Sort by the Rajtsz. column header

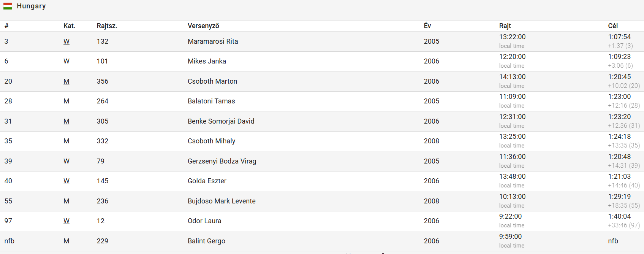pyautogui.click(x=107, y=26)
